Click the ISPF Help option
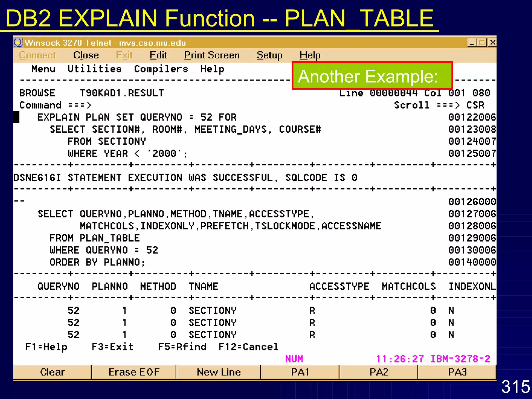This screenshot has width=532, height=399. 212,69
